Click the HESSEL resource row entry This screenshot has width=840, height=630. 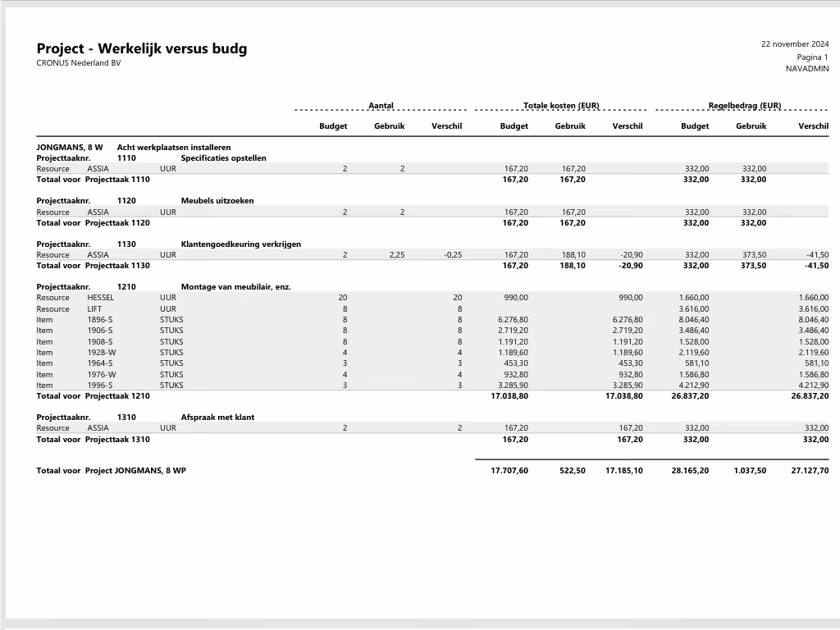(100, 298)
